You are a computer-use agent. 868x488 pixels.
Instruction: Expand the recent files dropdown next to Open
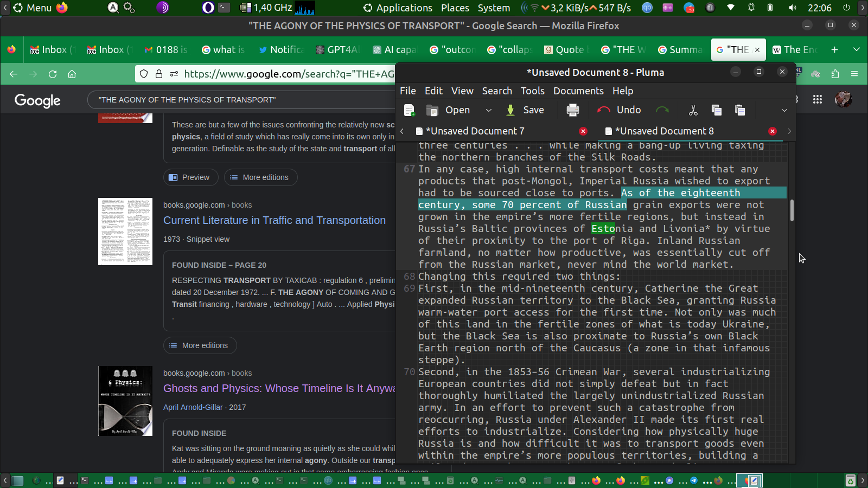click(488, 110)
